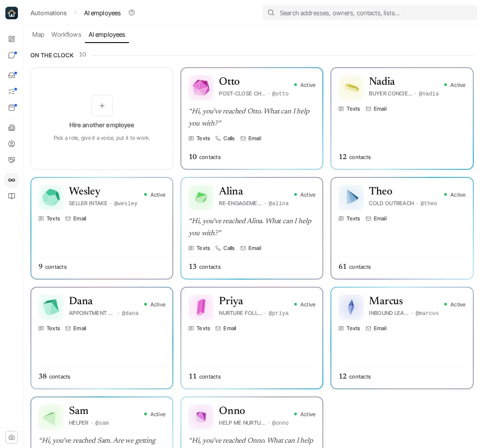Click the home logo icon
Screen dimensions: 480x448
pos(12,13)
